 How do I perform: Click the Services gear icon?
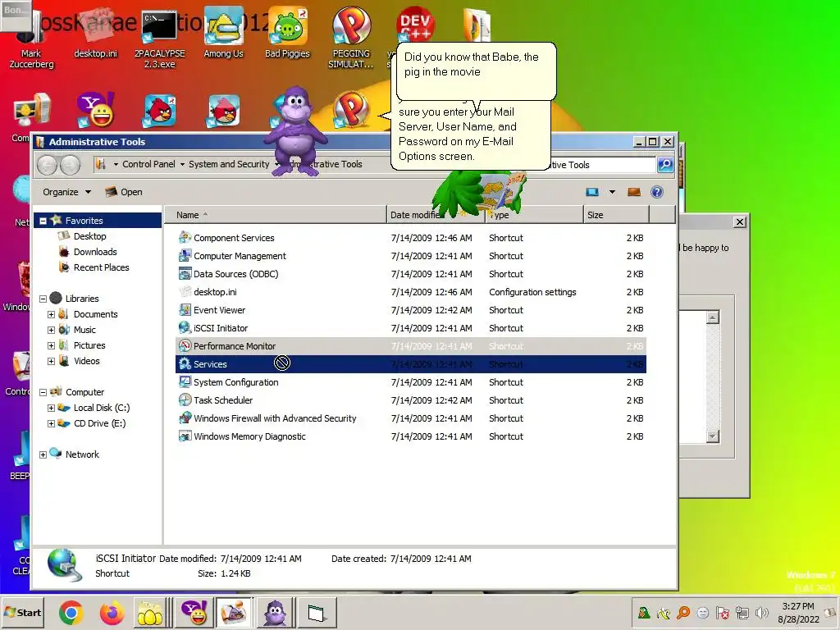(185, 363)
